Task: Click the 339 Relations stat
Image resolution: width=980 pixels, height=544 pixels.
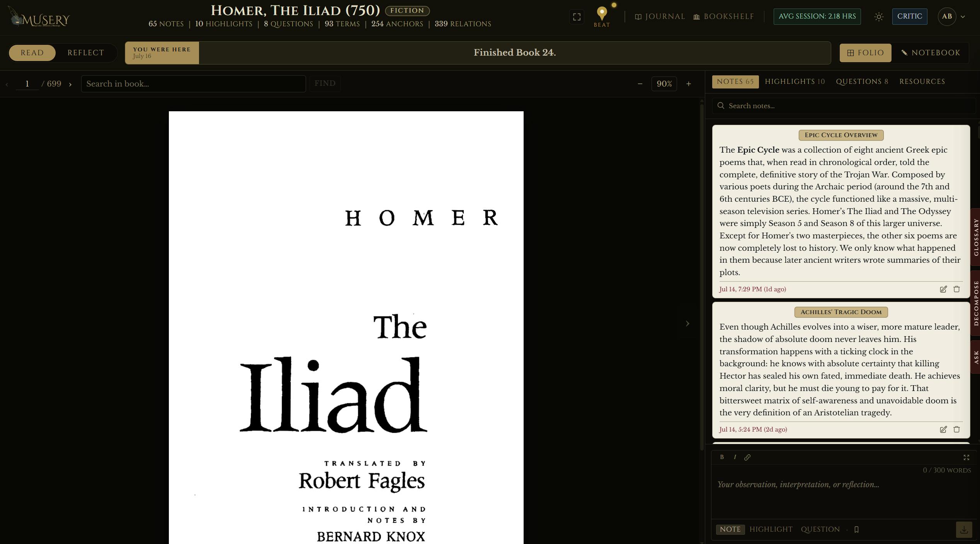Action: pos(463,24)
